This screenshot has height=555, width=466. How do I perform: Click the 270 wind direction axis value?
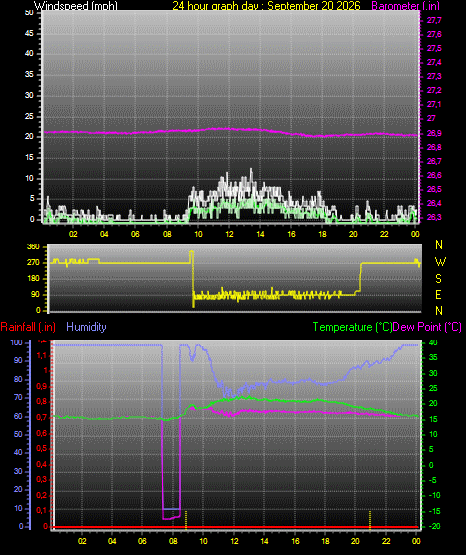[x=33, y=263]
